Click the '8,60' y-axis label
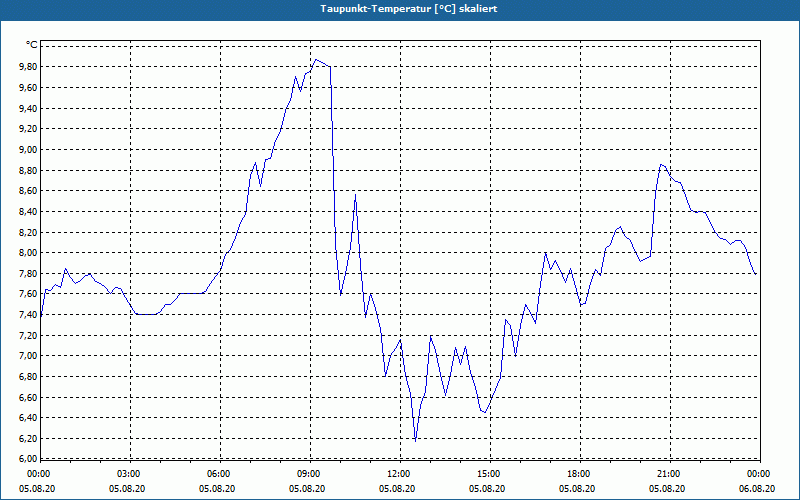 (x=29, y=191)
